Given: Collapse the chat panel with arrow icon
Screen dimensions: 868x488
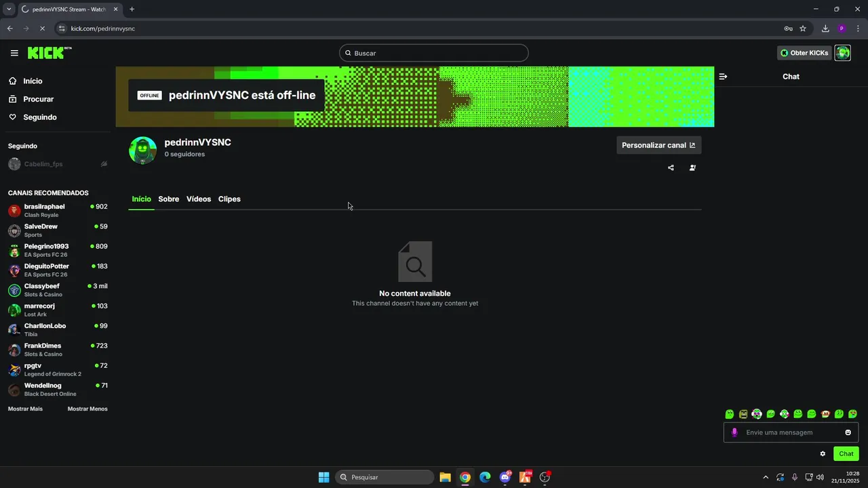Looking at the screenshot, I should pyautogui.click(x=723, y=77).
